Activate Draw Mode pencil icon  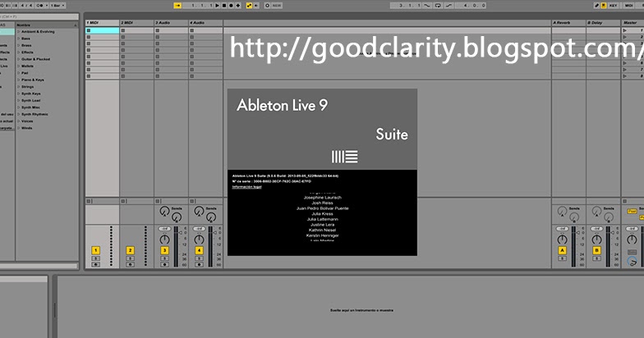click(596, 5)
